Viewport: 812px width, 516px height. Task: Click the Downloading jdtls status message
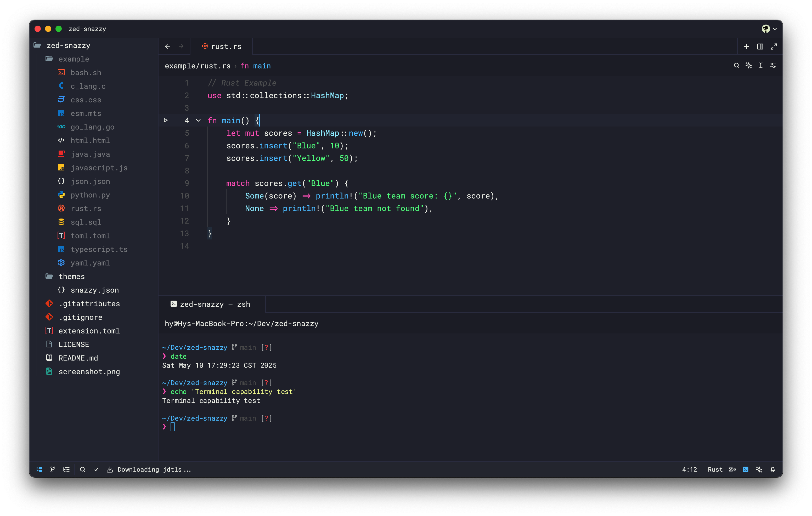tap(149, 469)
